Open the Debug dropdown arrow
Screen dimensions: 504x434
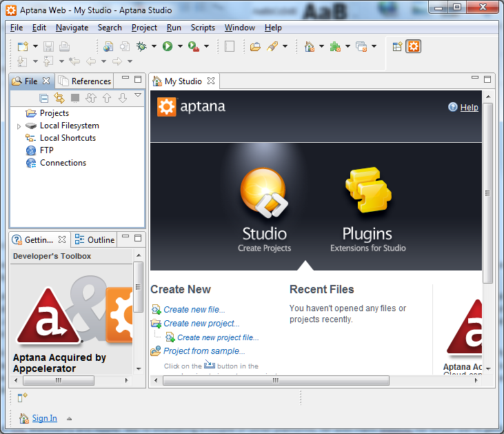pyautogui.click(x=154, y=46)
